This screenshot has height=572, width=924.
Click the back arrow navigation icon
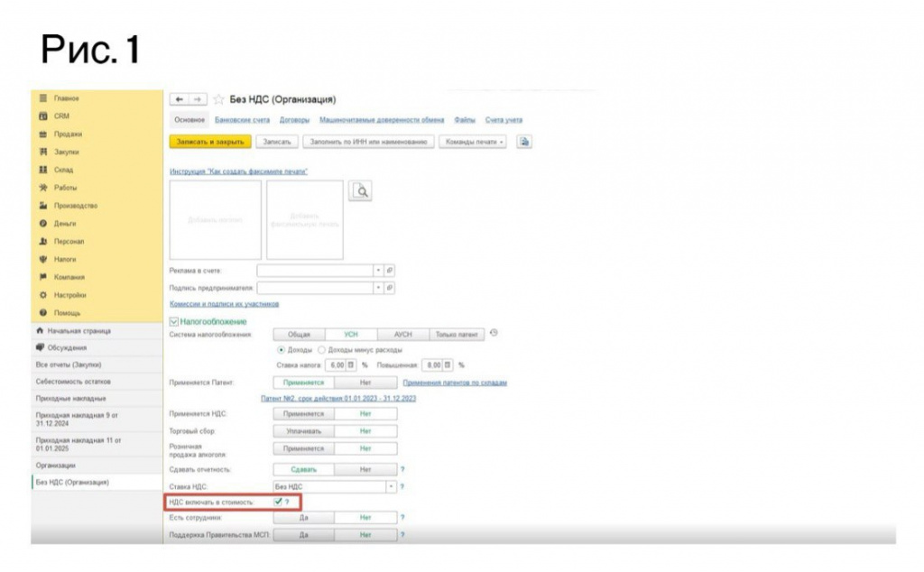(x=180, y=99)
